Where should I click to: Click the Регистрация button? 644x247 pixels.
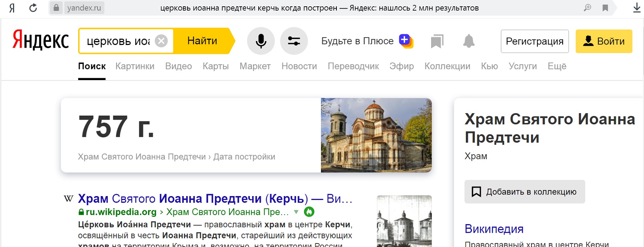pyautogui.click(x=535, y=41)
